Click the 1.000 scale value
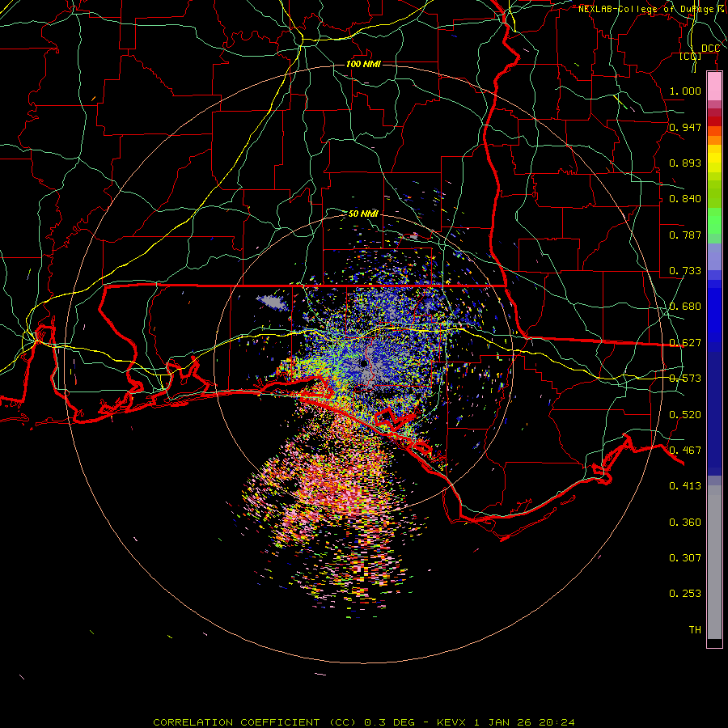Image resolution: width=728 pixels, height=728 pixels. (x=685, y=91)
